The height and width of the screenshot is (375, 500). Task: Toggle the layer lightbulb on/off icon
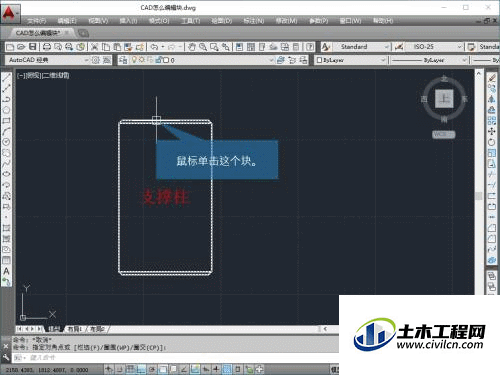tap(134, 60)
